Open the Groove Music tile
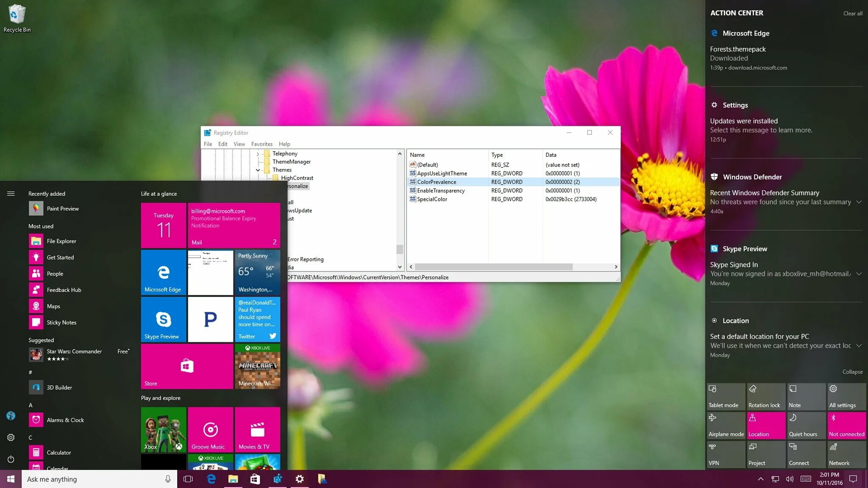 point(210,430)
